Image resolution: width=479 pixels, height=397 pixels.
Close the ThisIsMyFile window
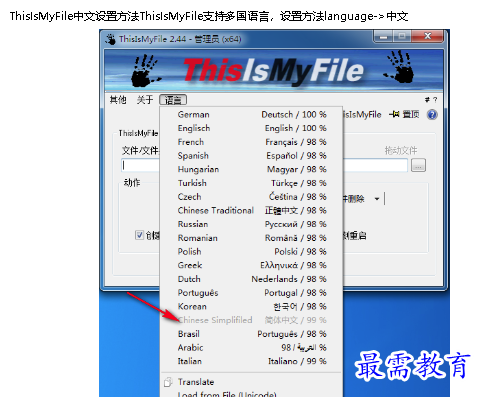coord(427,36)
